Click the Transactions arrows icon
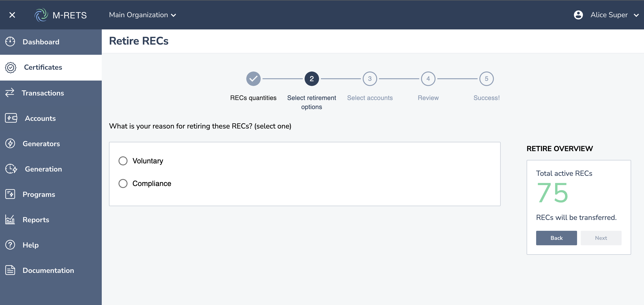The height and width of the screenshot is (305, 644). click(x=10, y=93)
